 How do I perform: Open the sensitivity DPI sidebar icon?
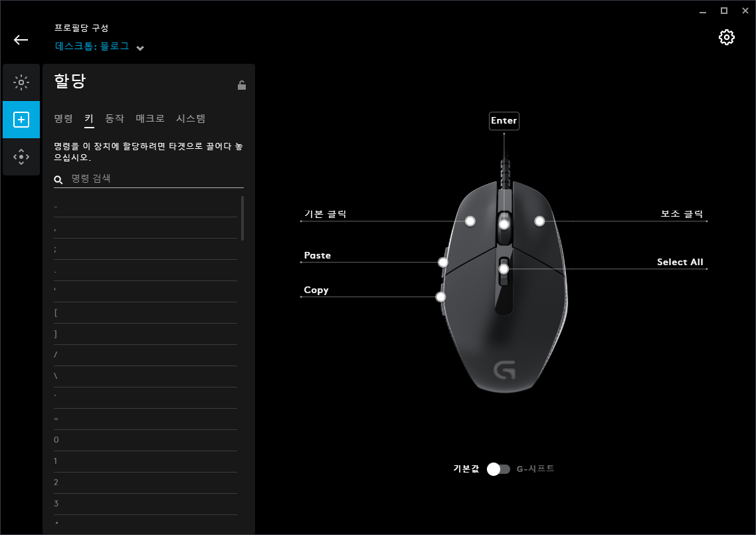click(x=21, y=157)
